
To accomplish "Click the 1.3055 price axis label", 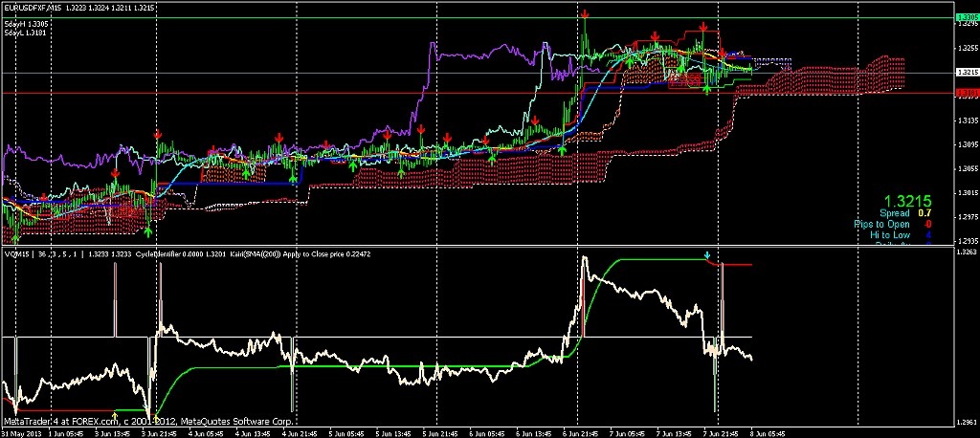I will tap(967, 168).
